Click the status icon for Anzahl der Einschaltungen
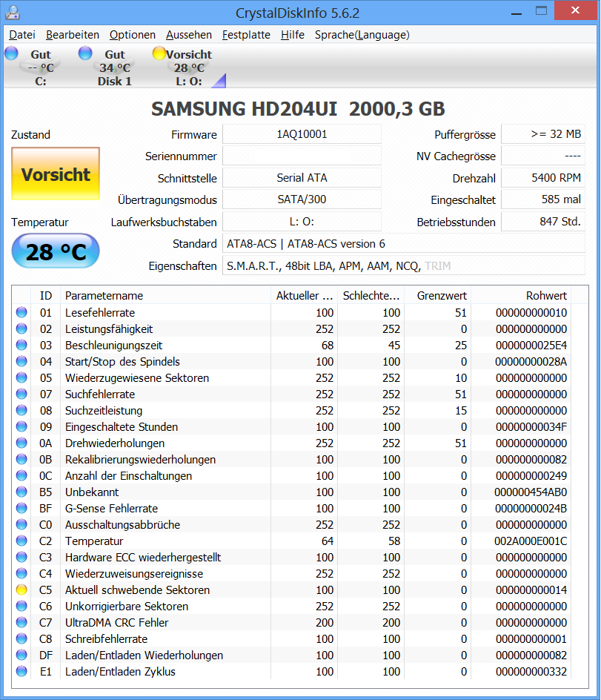 (x=21, y=475)
